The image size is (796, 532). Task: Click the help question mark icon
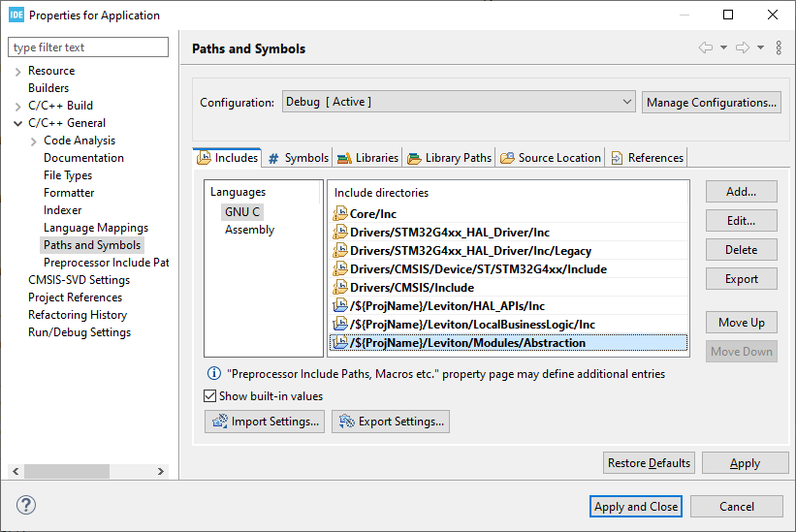tap(26, 506)
